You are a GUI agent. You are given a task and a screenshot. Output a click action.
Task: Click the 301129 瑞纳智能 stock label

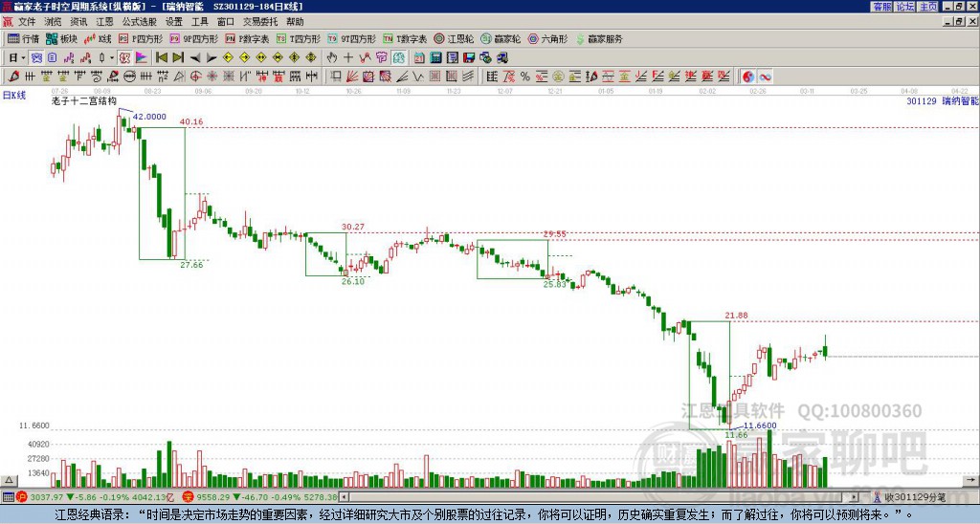tap(942, 101)
